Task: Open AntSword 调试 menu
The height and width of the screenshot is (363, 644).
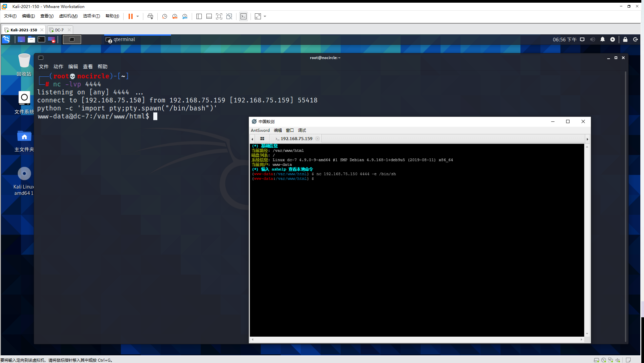Action: click(302, 130)
